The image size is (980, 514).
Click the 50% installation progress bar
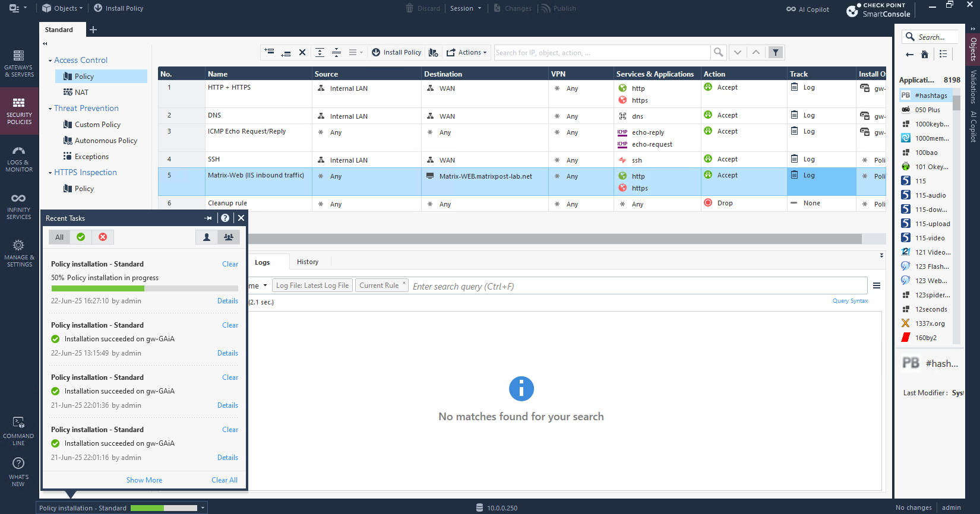(x=145, y=288)
